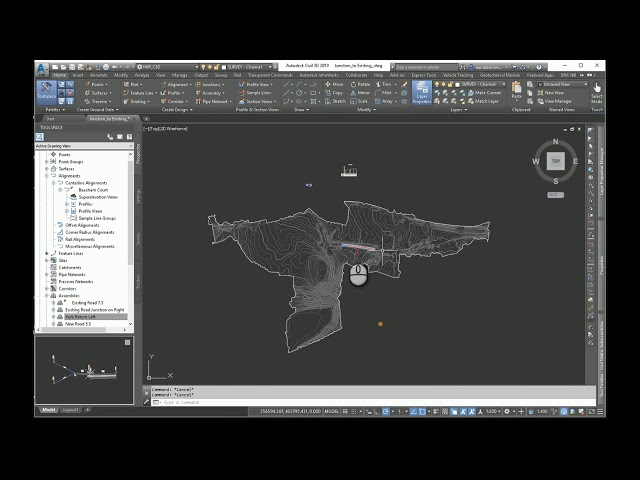Image resolution: width=640 pixels, height=480 pixels.
Task: Toggle polar tracking in status bar
Action: 385,411
